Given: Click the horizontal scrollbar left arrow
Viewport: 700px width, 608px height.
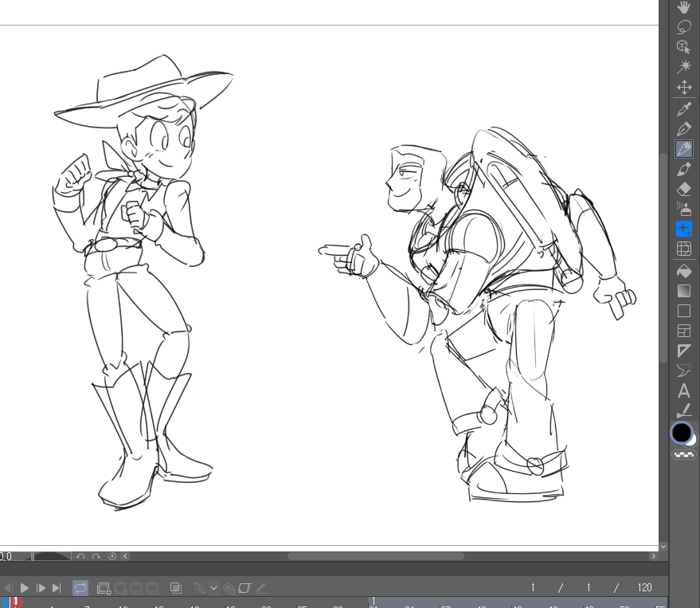Looking at the screenshot, I should tap(126, 556).
